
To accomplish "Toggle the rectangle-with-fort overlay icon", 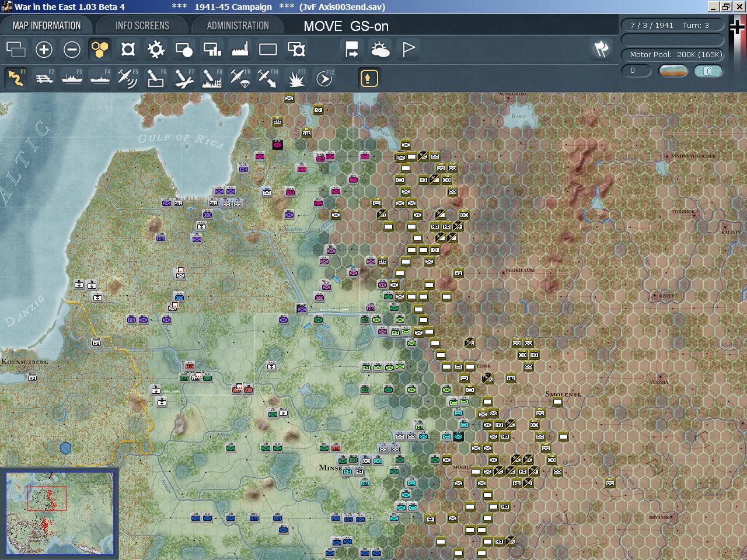I will point(296,49).
